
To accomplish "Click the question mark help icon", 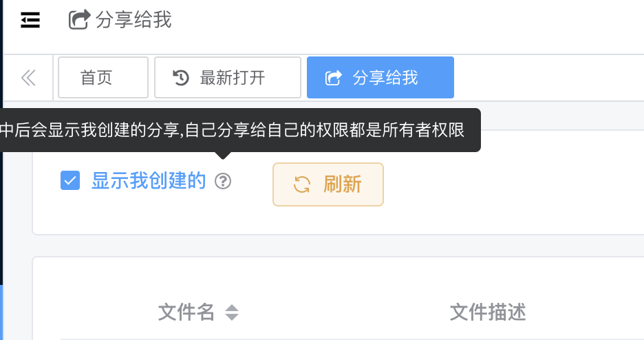I will (x=223, y=181).
